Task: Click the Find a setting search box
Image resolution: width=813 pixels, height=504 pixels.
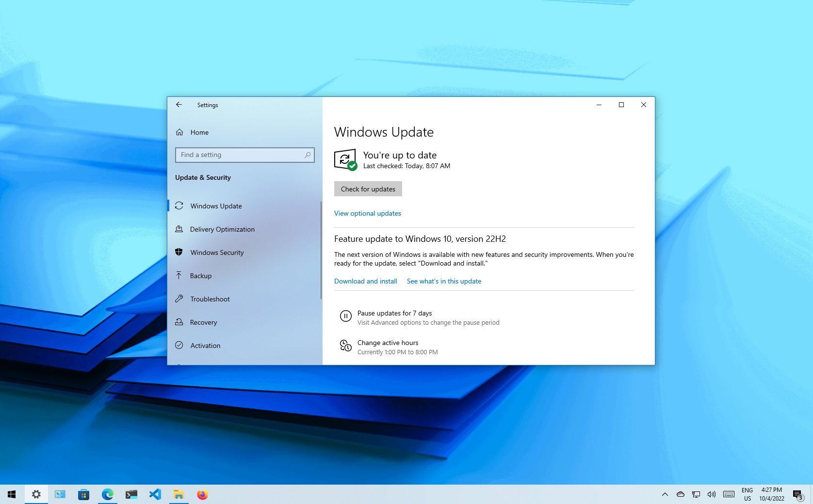Action: (244, 155)
